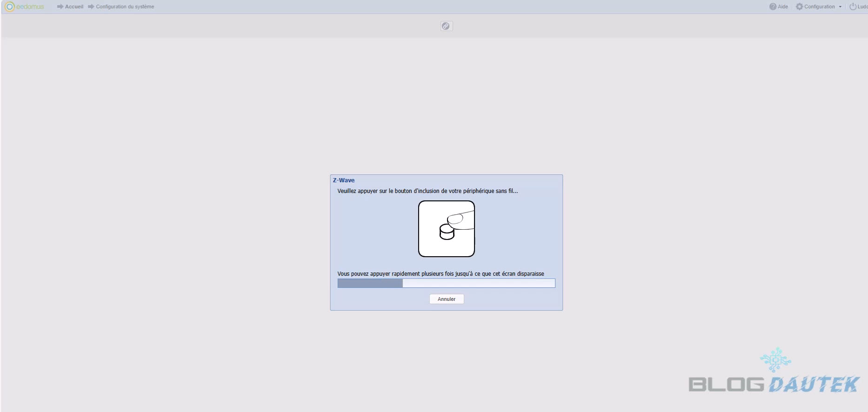Screen dimensions: 868x412
Task: Click the Z-Wave inclusion progress bar
Action: coord(446,283)
